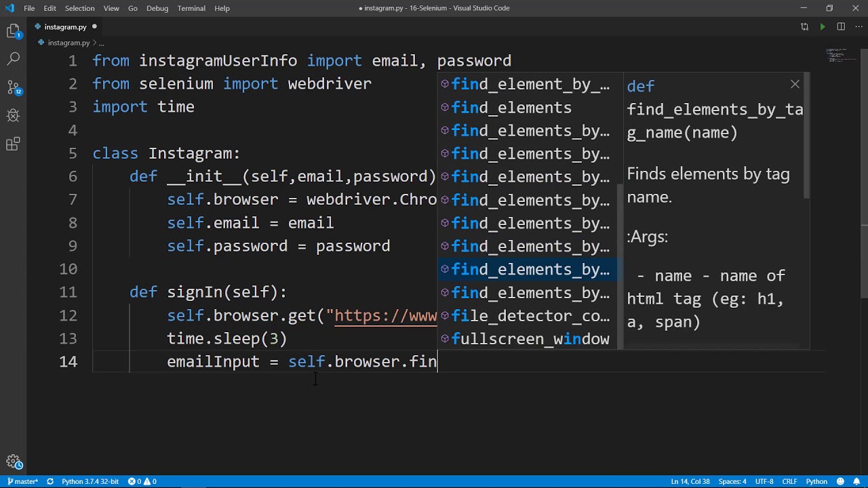
Task: Choose the fullscreen_window suggestion
Action: [528, 339]
